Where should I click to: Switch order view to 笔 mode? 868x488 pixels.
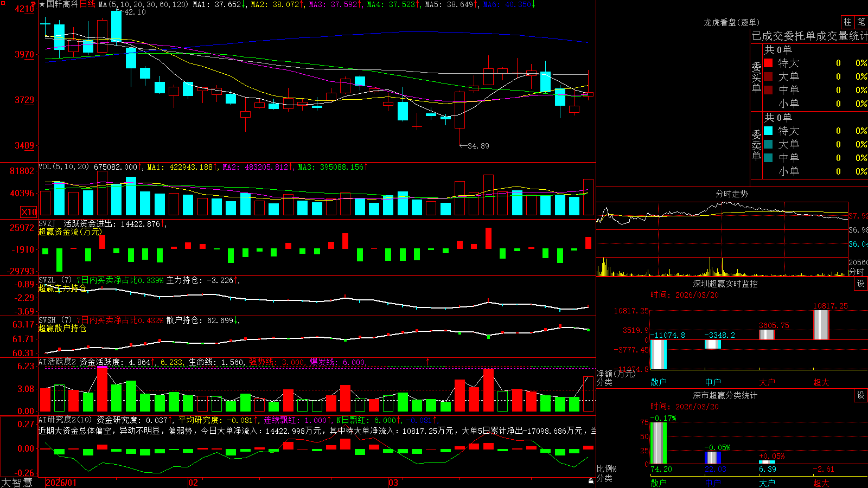point(861,22)
